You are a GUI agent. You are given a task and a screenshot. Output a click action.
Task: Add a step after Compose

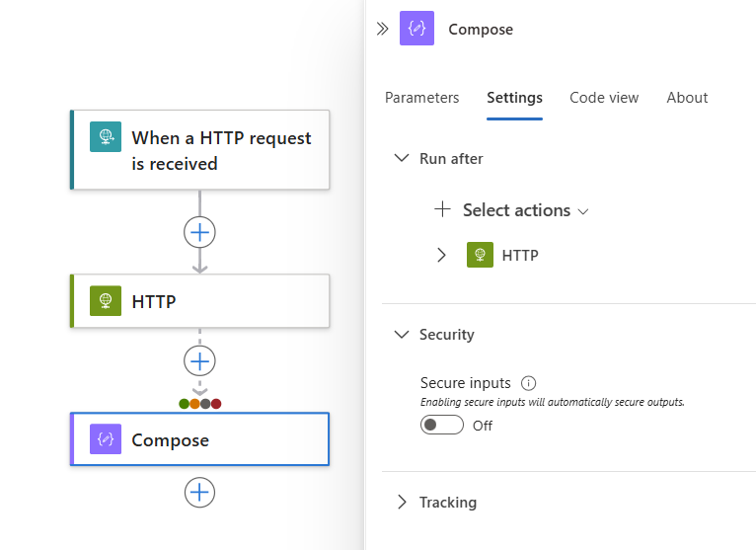(199, 493)
